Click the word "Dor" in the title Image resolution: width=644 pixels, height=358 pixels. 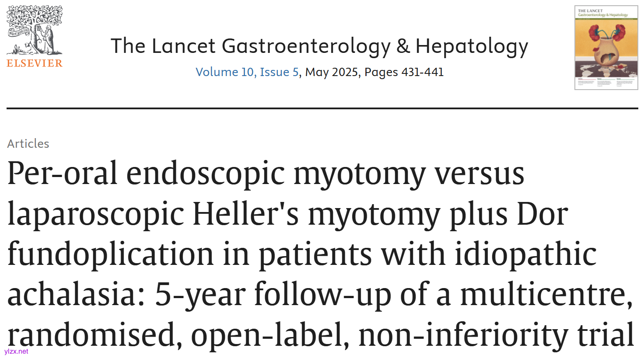[542, 214]
